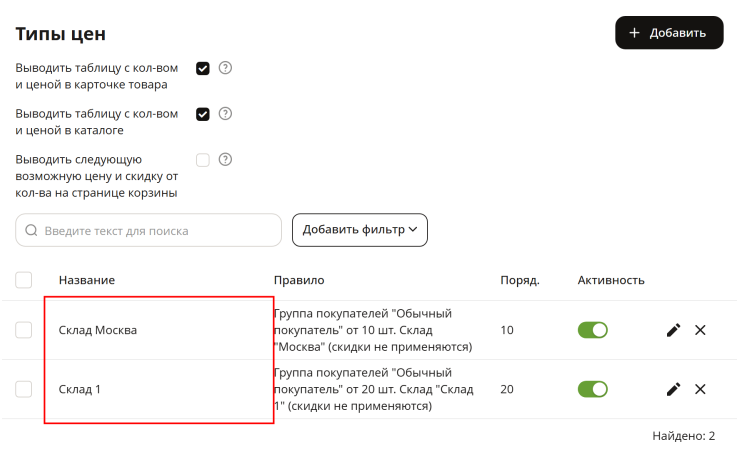The image size is (740, 458).
Task: Click the Активность column header
Action: (611, 280)
